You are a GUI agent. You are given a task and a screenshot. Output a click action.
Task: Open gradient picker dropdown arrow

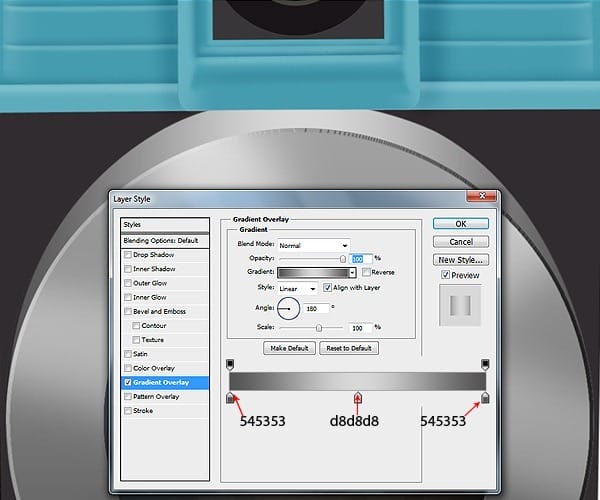352,272
